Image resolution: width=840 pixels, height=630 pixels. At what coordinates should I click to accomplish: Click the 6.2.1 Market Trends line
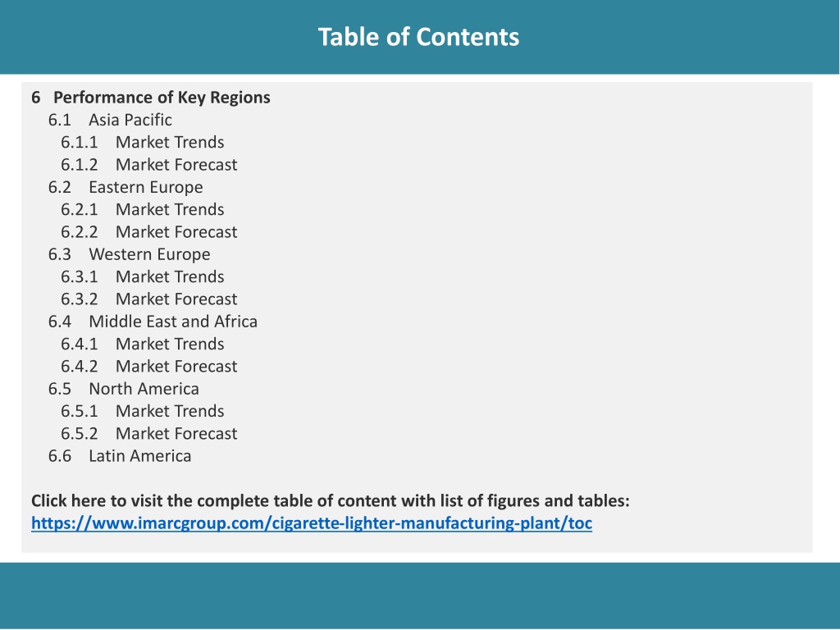pos(142,209)
